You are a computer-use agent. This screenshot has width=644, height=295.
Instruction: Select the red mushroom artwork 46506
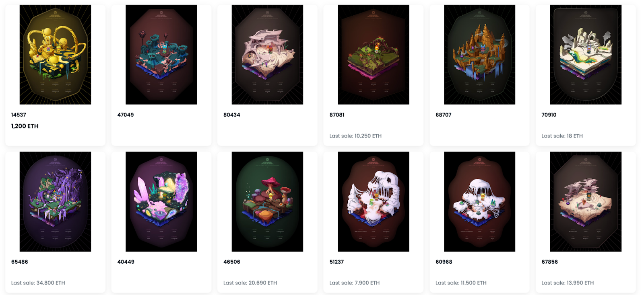coord(267,202)
